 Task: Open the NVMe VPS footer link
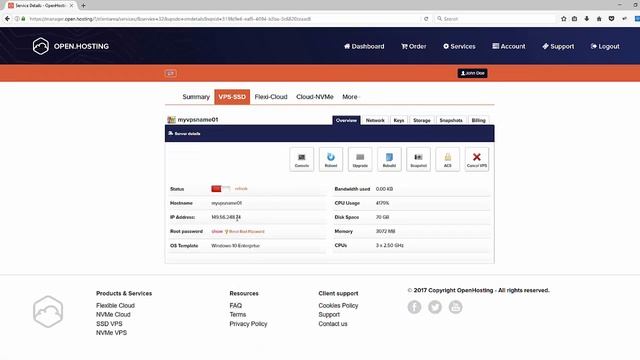pos(111,333)
